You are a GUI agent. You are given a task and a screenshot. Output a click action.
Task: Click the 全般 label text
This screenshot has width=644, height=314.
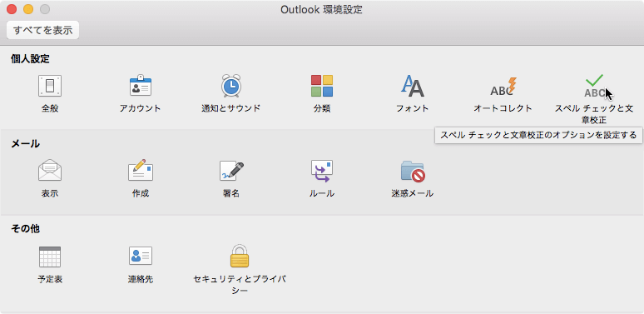point(50,108)
